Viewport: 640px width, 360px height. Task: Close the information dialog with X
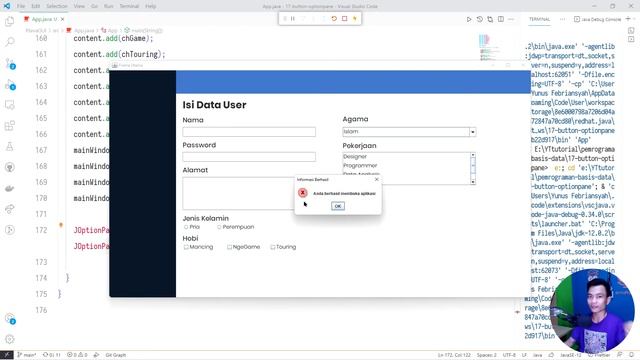377,179
